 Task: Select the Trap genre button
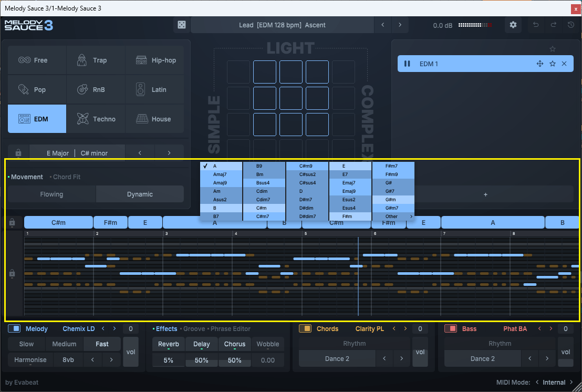95,60
